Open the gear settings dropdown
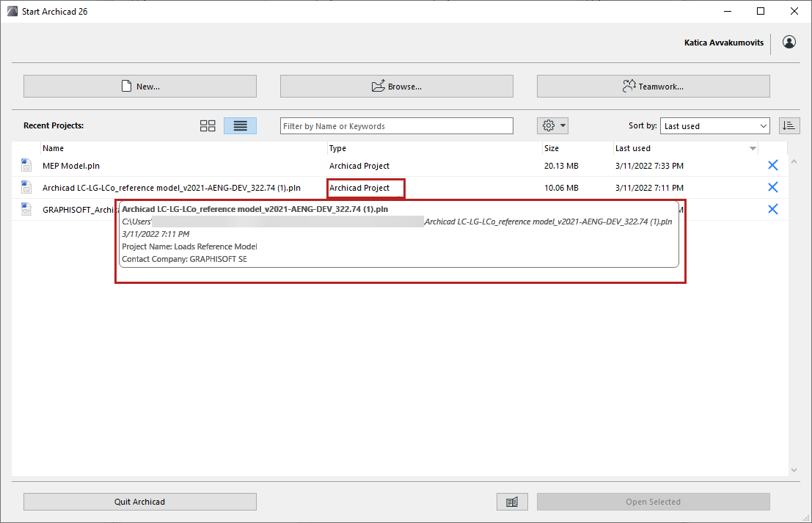The height and width of the screenshot is (523, 812). [552, 125]
